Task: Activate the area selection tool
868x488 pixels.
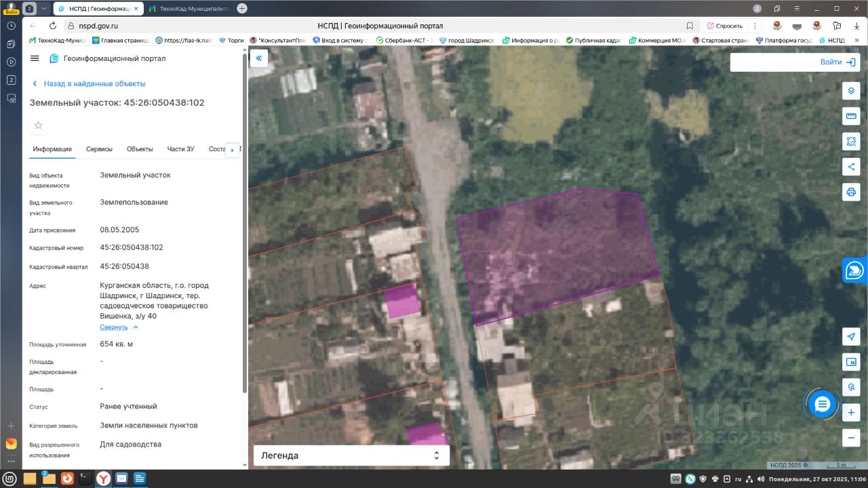Action: pos(851,141)
